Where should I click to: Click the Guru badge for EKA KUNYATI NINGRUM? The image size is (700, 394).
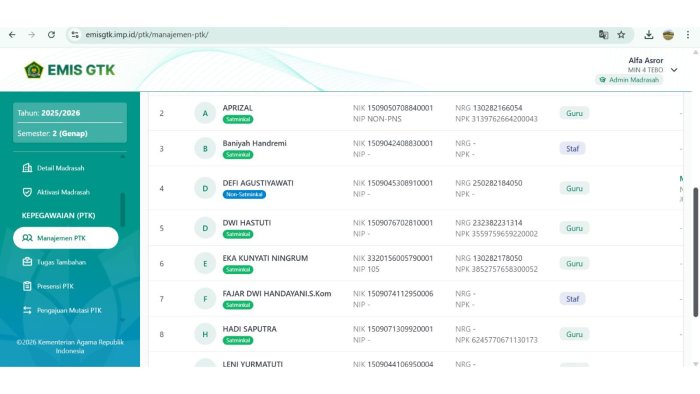[x=574, y=263]
